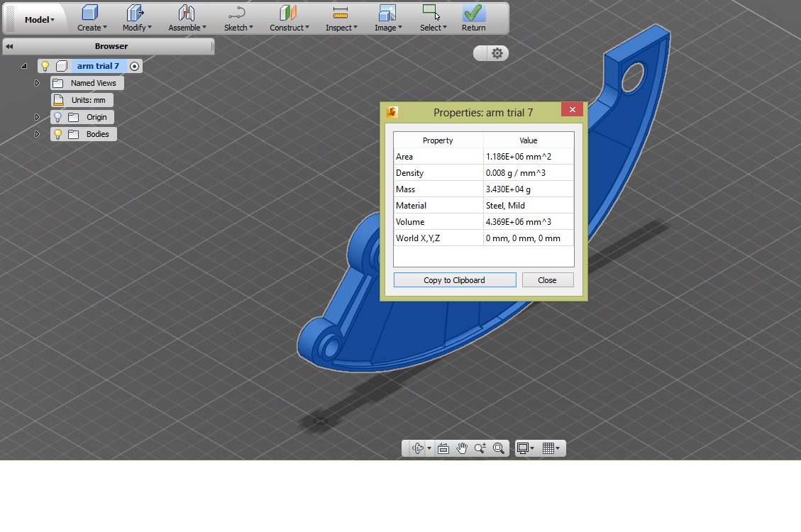Click the Origin folder icon
This screenshot has height=532, width=801.
click(x=74, y=117)
